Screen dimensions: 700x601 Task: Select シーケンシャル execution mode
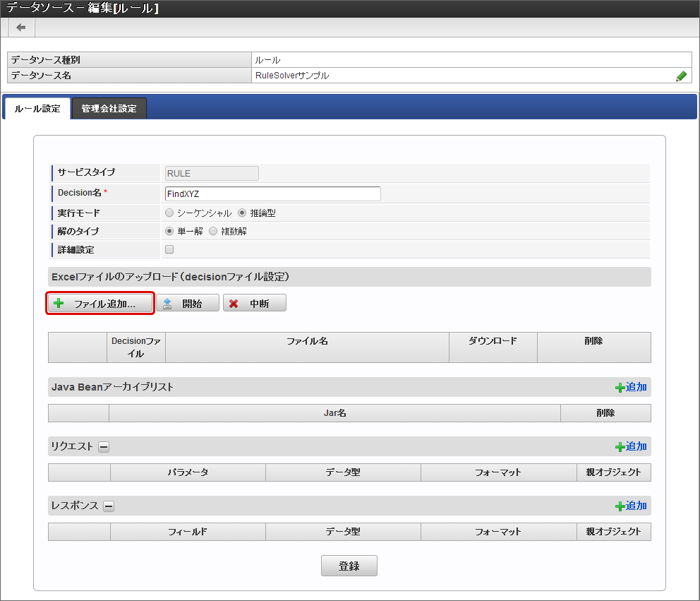169,213
